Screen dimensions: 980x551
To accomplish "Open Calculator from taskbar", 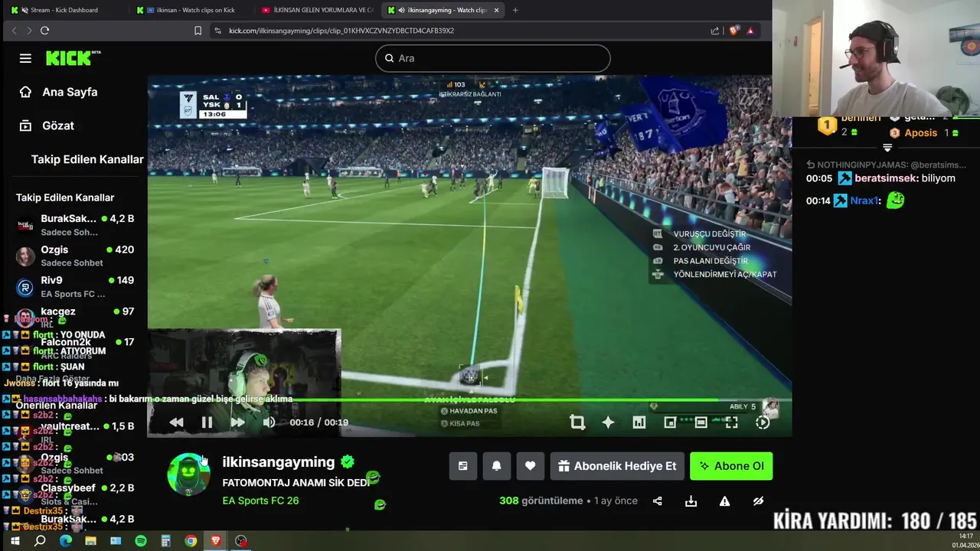I will pyautogui.click(x=165, y=541).
